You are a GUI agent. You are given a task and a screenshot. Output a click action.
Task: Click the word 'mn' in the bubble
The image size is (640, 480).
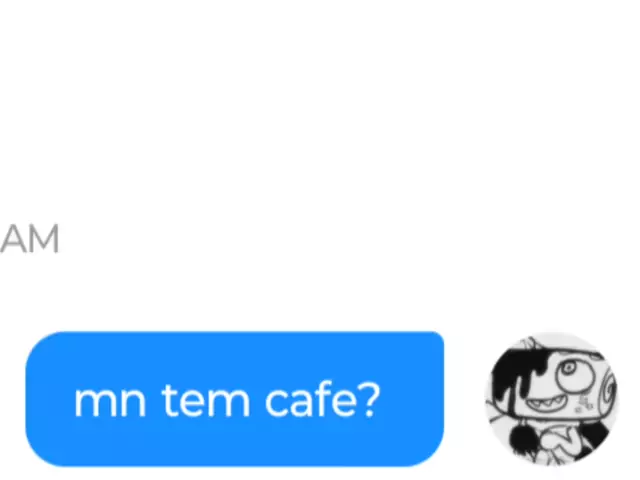pos(110,402)
